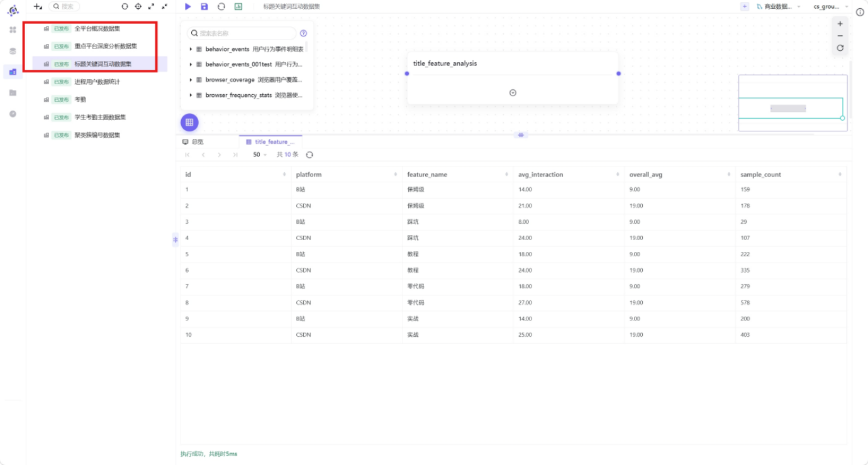Expand the behavior_events_001test table node

click(191, 64)
